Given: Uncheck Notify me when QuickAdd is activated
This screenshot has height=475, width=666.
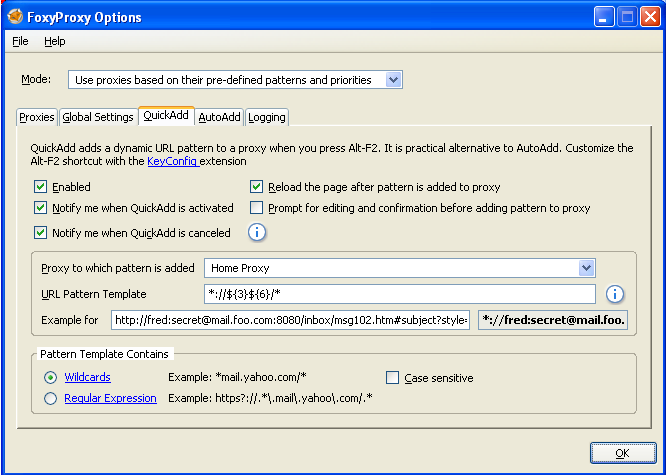Looking at the screenshot, I should (x=40, y=208).
